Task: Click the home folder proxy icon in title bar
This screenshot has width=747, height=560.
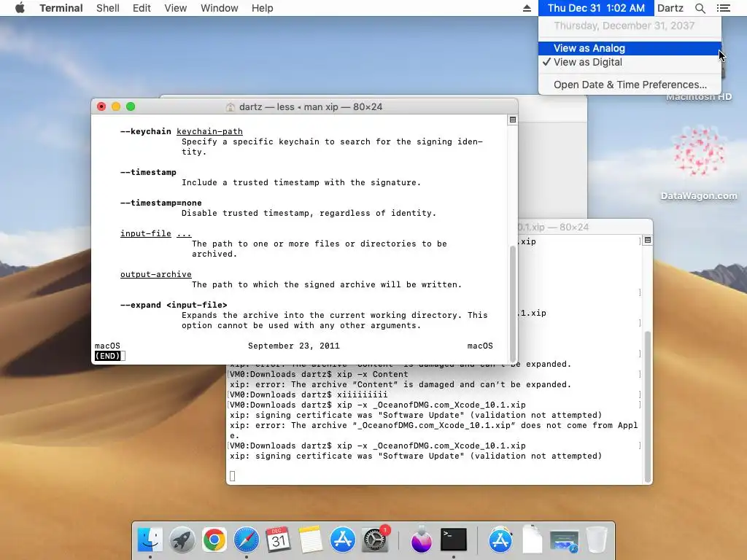Action: [x=230, y=107]
